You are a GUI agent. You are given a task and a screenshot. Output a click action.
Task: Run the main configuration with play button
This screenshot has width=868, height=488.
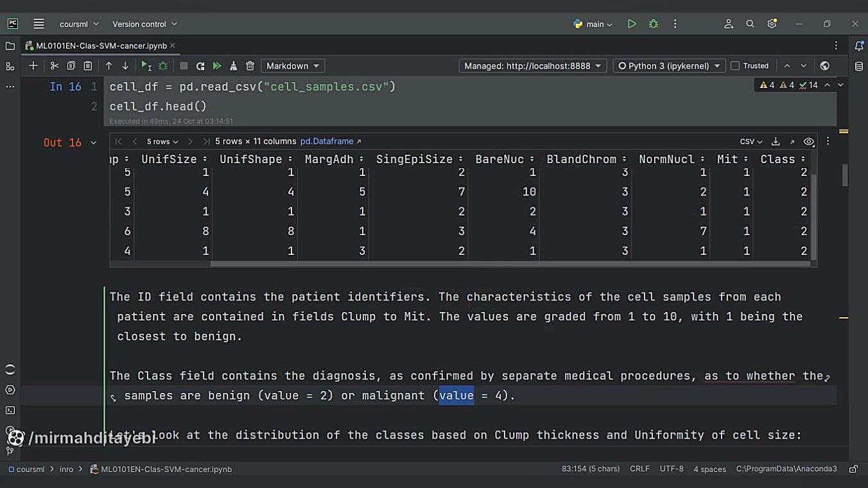click(632, 24)
